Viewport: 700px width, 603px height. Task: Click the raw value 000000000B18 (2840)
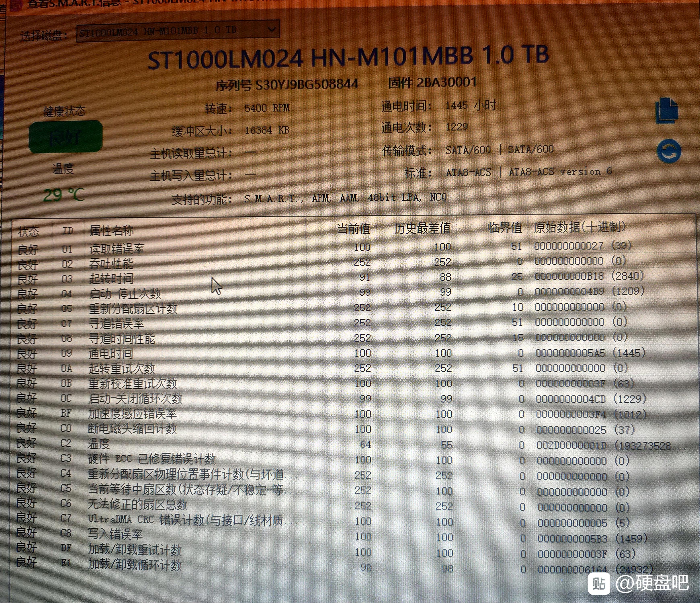(589, 276)
